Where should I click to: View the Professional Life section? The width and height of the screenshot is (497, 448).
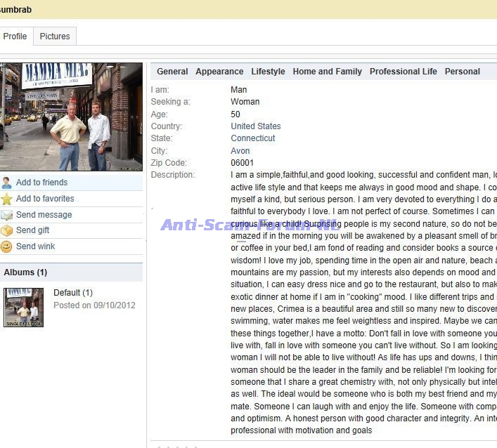[403, 72]
